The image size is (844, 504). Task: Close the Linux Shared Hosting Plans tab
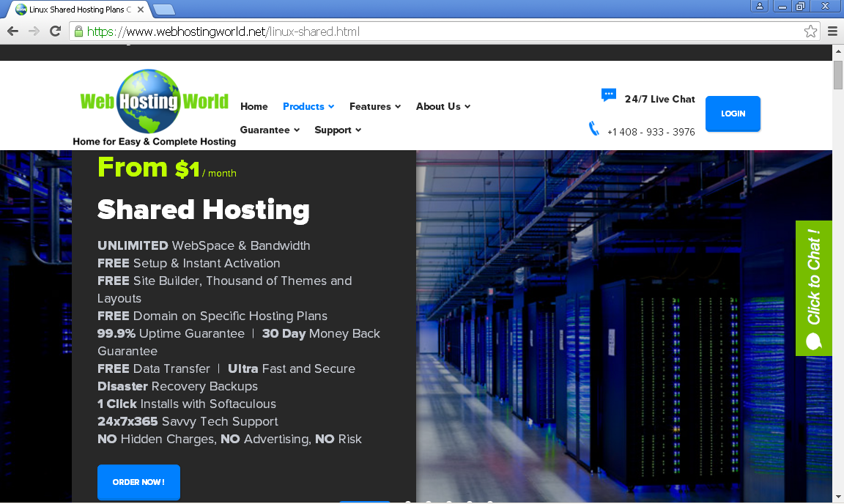point(141,9)
